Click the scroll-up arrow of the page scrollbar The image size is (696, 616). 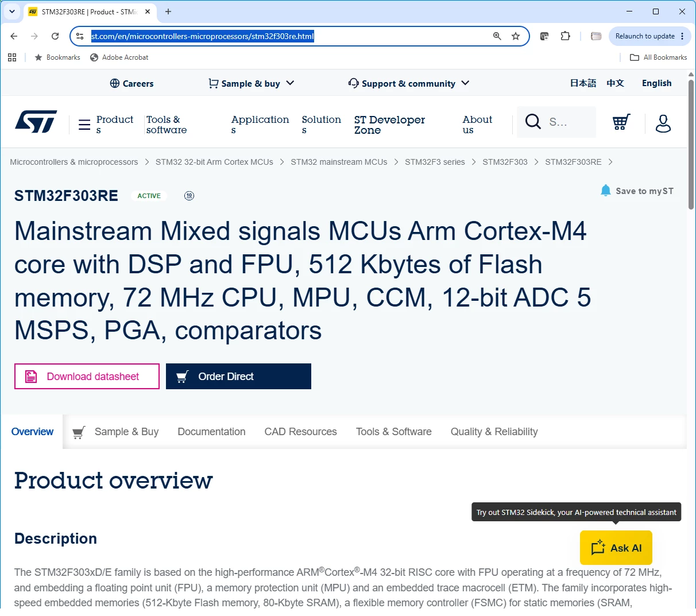coord(691,75)
